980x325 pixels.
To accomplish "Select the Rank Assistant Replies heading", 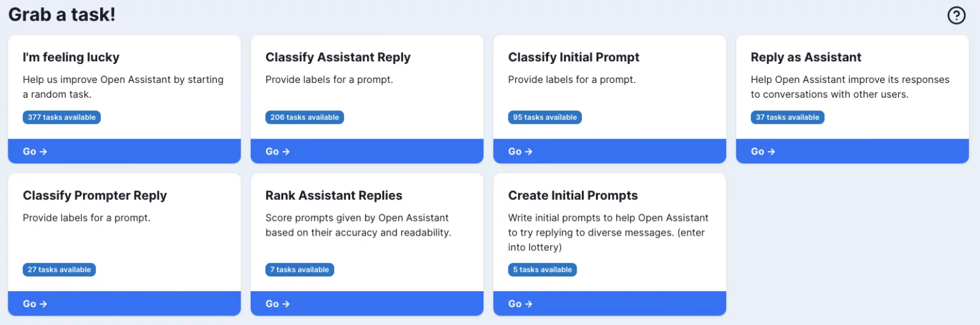I will tap(334, 195).
